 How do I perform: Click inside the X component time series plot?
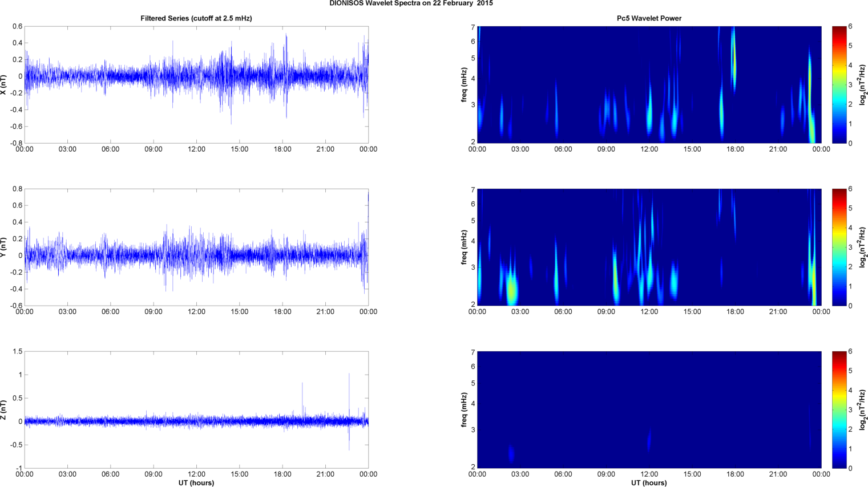point(196,84)
